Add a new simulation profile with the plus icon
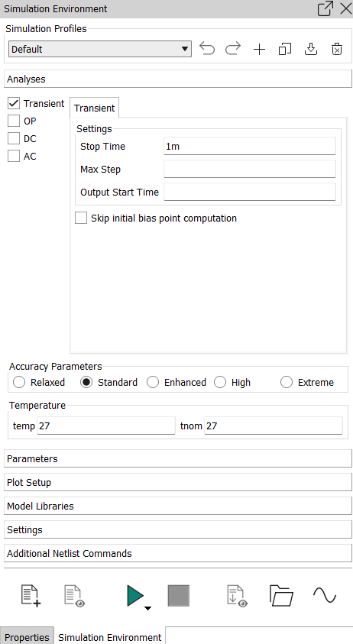The image size is (353, 644). tap(259, 50)
